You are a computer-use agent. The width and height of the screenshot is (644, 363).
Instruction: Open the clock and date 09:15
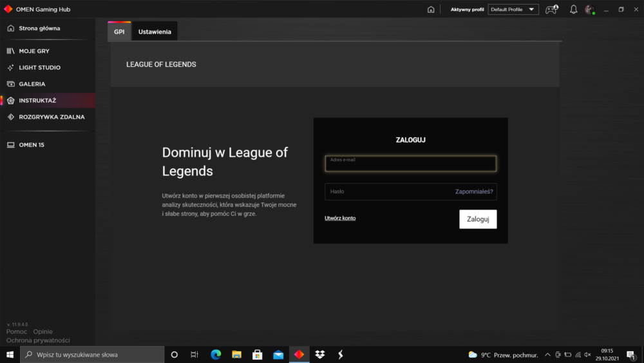[x=607, y=355]
